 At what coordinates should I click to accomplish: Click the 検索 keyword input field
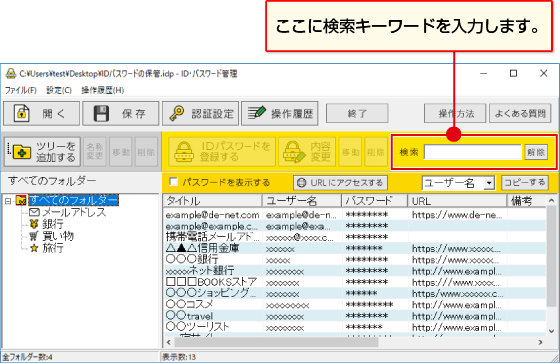point(473,152)
